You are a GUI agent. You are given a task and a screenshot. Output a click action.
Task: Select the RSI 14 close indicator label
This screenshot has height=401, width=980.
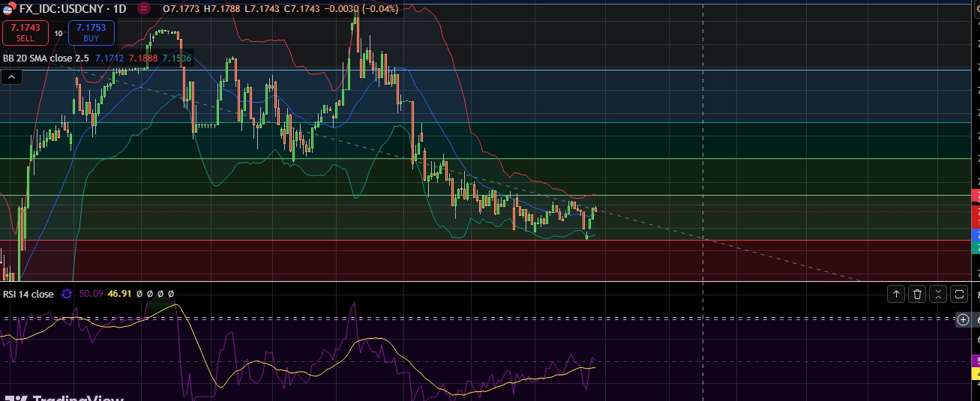coord(28,295)
